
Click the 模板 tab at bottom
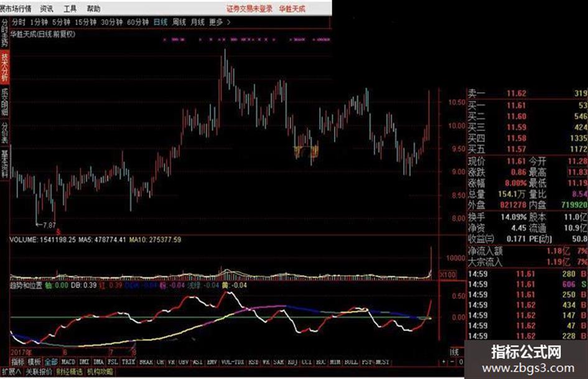[34, 362]
